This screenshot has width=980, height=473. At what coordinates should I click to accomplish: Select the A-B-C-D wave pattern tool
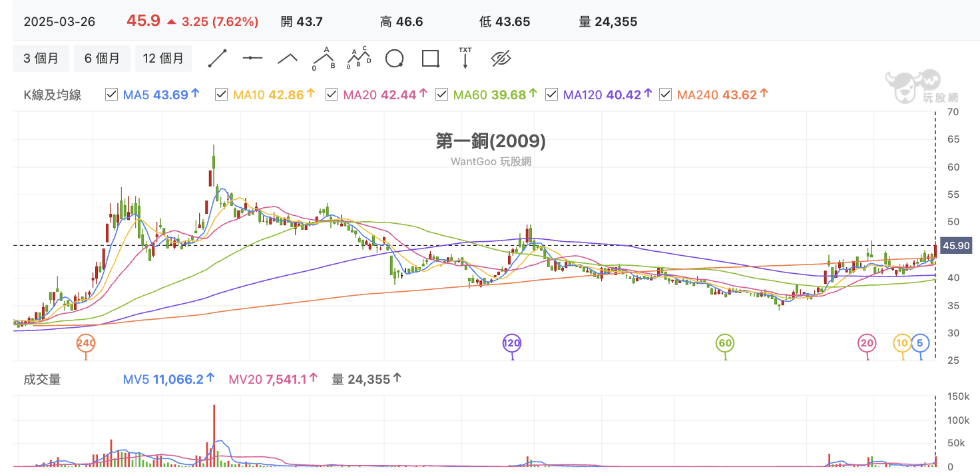359,59
